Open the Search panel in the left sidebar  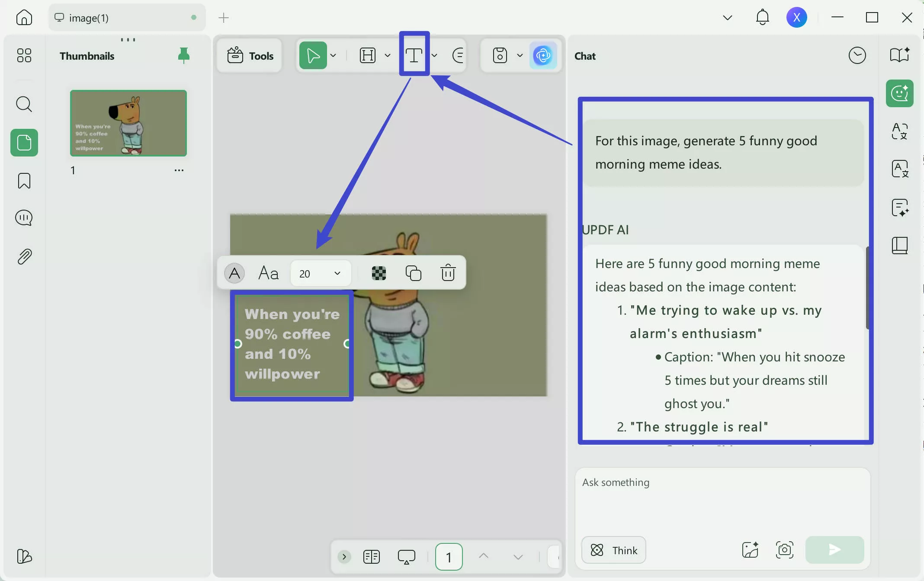coord(24,104)
